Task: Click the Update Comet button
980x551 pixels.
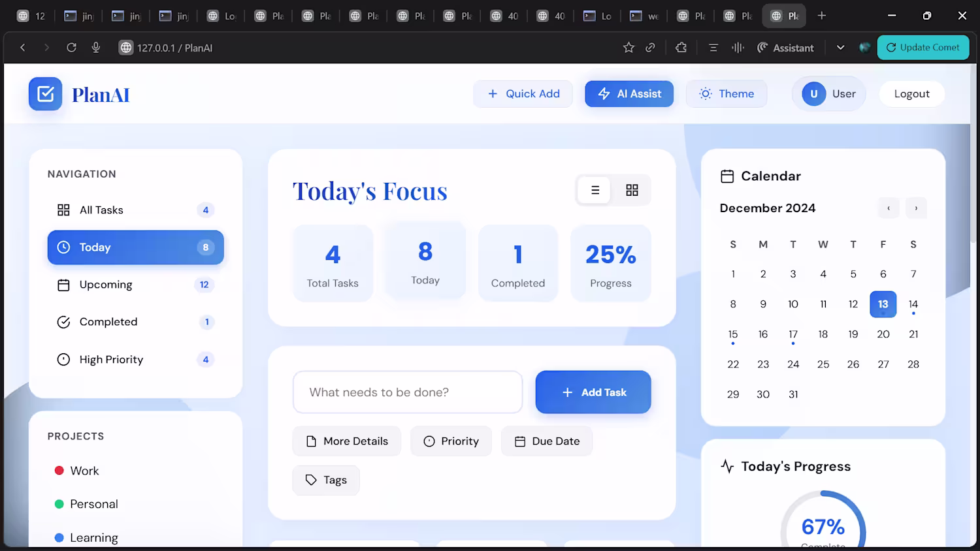Action: [923, 48]
